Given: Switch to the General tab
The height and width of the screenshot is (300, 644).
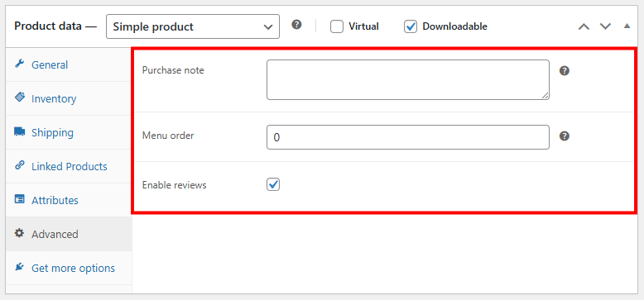Looking at the screenshot, I should (69, 64).
